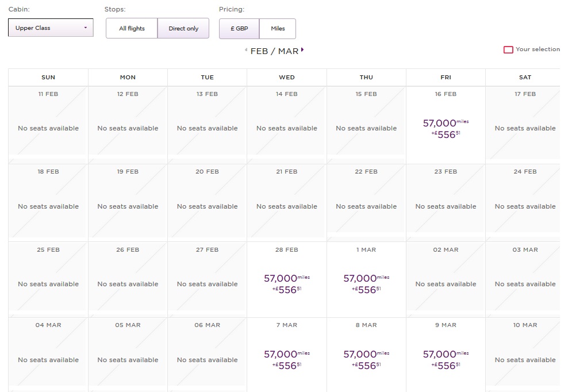Select the 28 Feb 57,000 miles fare
This screenshot has width=572, height=392.
click(x=286, y=283)
